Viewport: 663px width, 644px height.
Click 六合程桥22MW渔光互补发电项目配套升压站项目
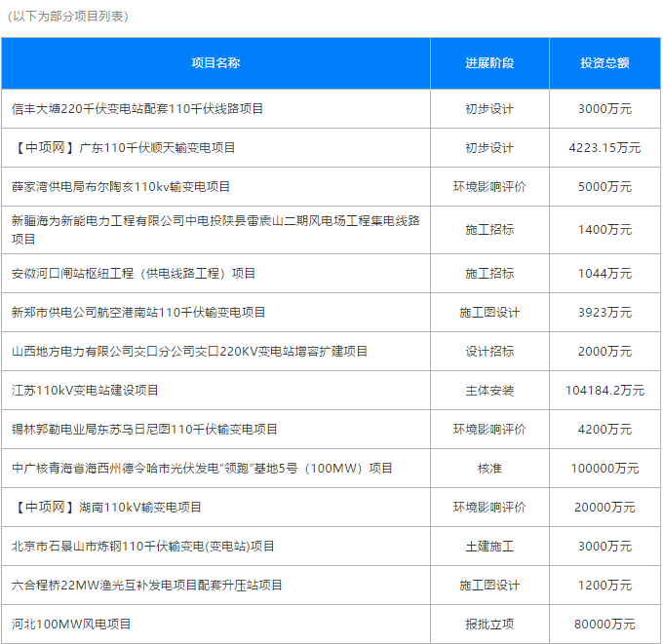(147, 586)
